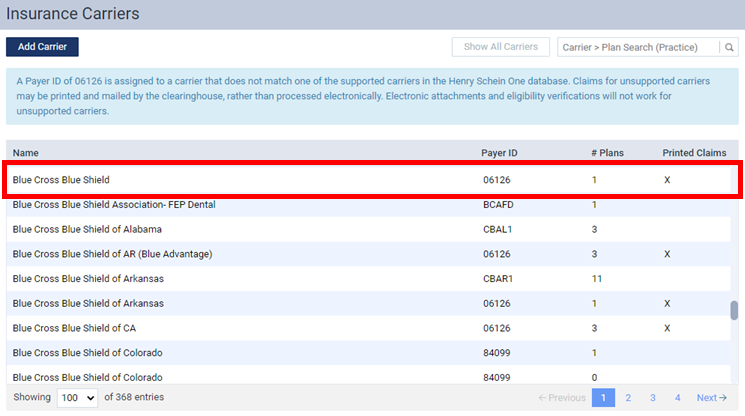Click the Show All Carriers button

pyautogui.click(x=500, y=47)
